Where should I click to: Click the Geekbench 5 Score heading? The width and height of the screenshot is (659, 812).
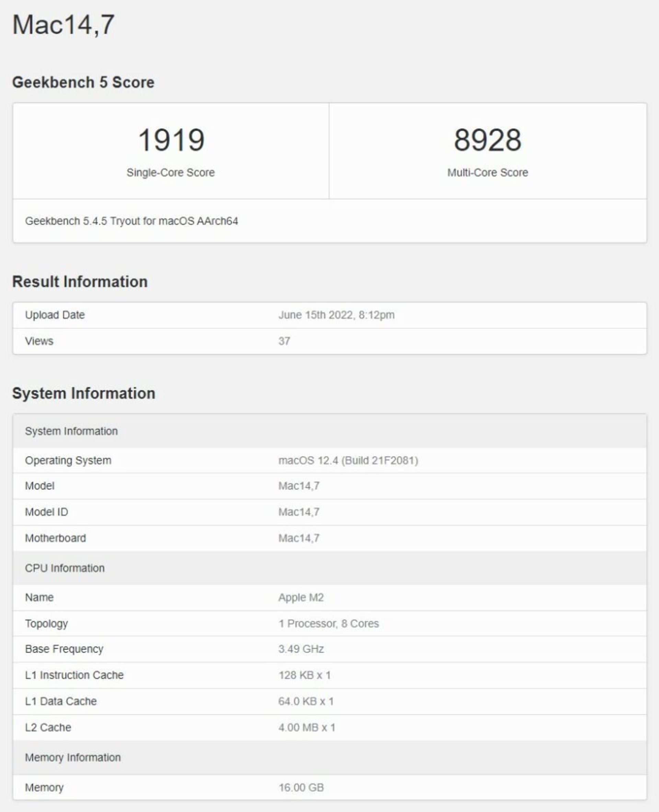[83, 82]
